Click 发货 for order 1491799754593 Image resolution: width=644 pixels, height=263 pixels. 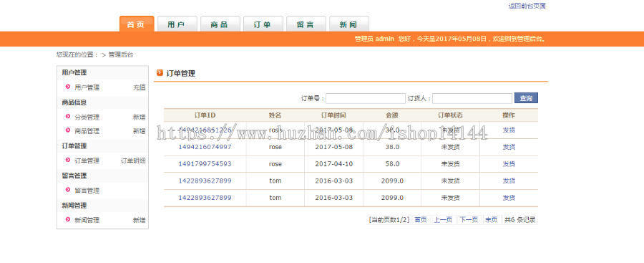click(509, 164)
